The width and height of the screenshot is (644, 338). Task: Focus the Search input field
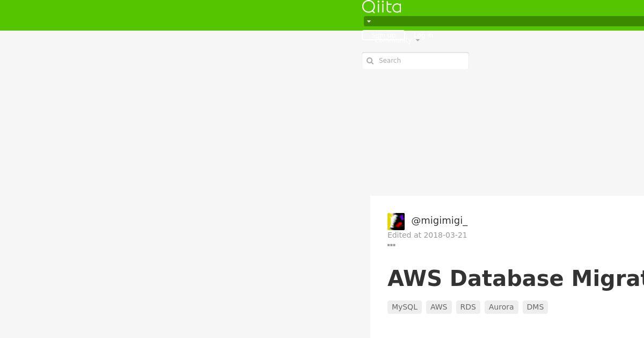tap(415, 61)
